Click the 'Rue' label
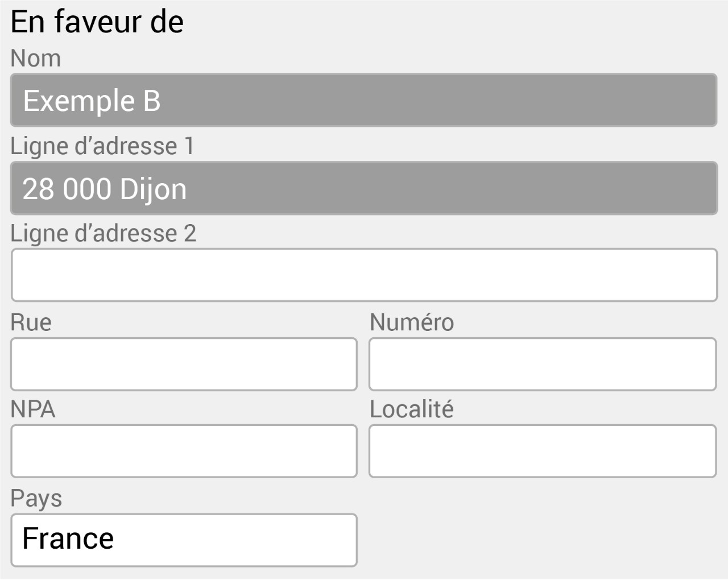Screen dimensions: 728x580 click(31, 322)
